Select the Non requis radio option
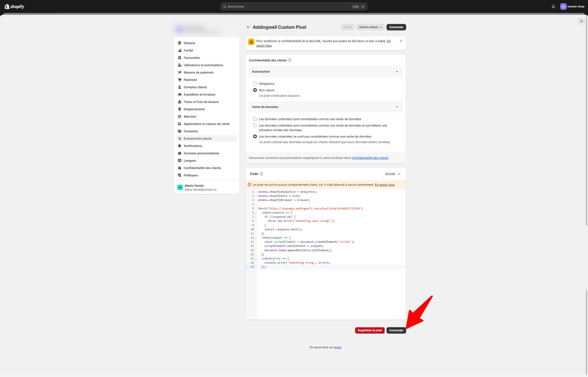588x377 pixels. coord(255,90)
